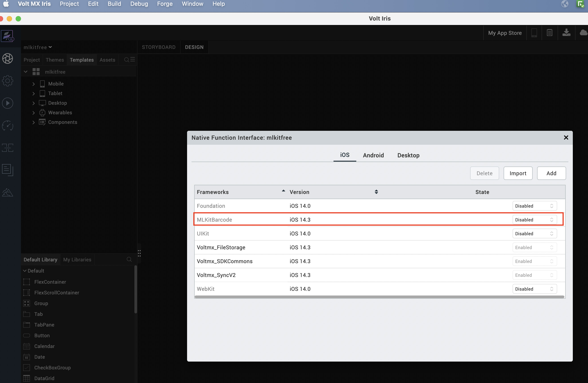
Task: Expand the Tablet tree node
Action: point(34,94)
